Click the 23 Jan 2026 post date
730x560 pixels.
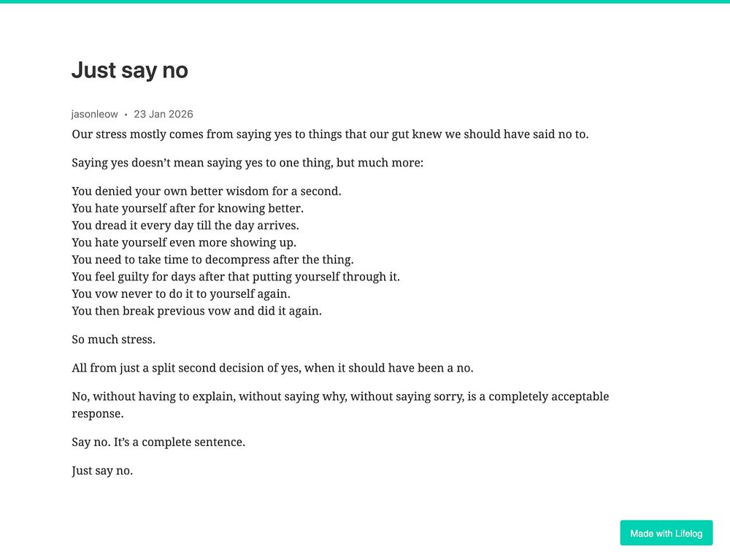point(164,114)
